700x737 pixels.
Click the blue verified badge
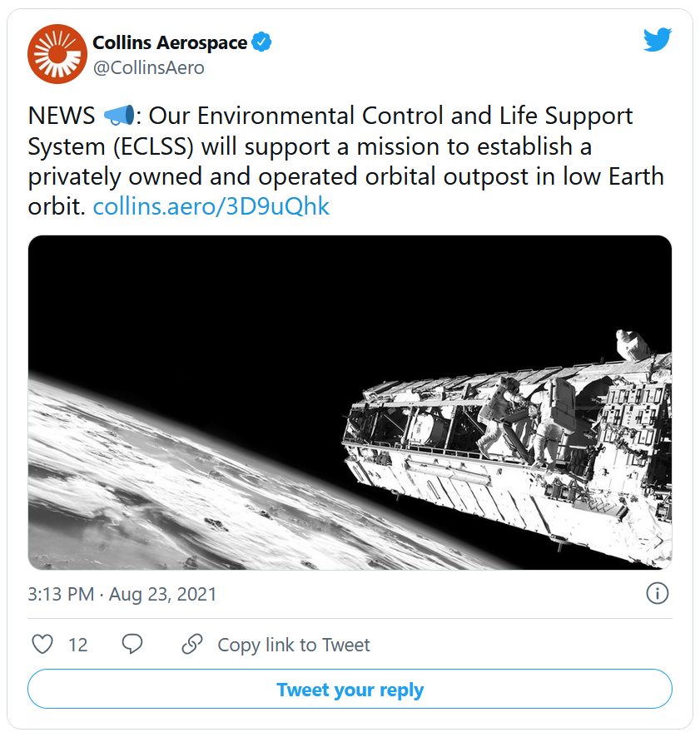point(261,42)
